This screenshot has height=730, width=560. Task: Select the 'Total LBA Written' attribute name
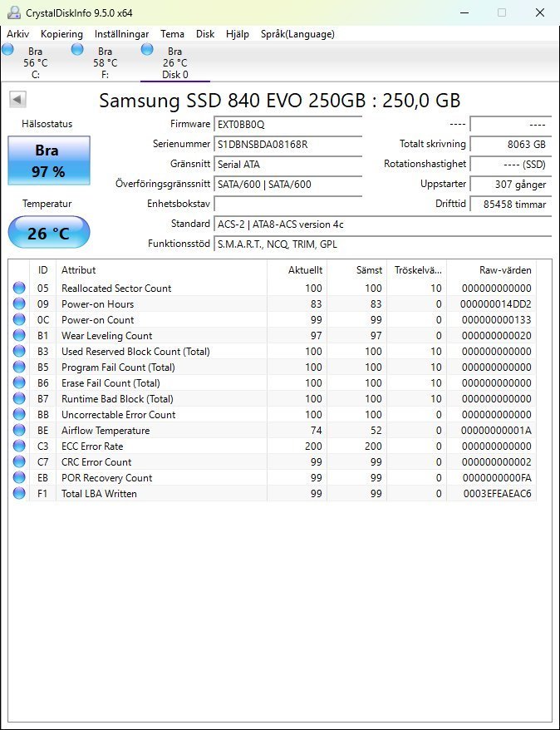99,494
